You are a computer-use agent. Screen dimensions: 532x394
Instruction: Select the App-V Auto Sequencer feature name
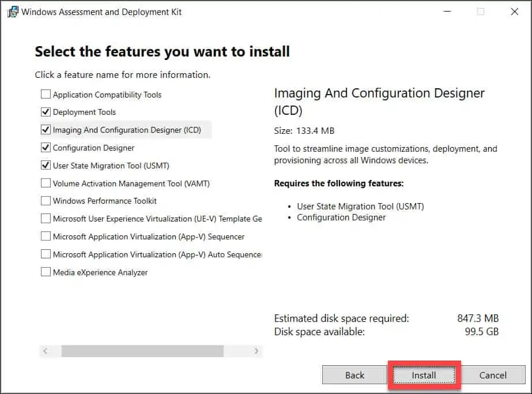pos(157,255)
